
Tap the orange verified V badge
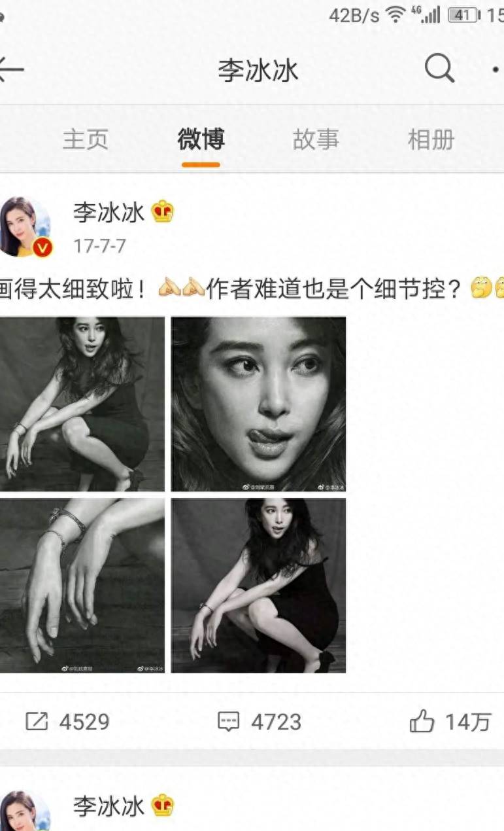pos(42,248)
